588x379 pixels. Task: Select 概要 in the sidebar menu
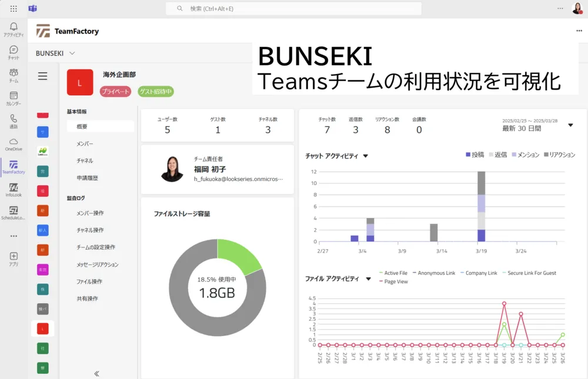101,126
